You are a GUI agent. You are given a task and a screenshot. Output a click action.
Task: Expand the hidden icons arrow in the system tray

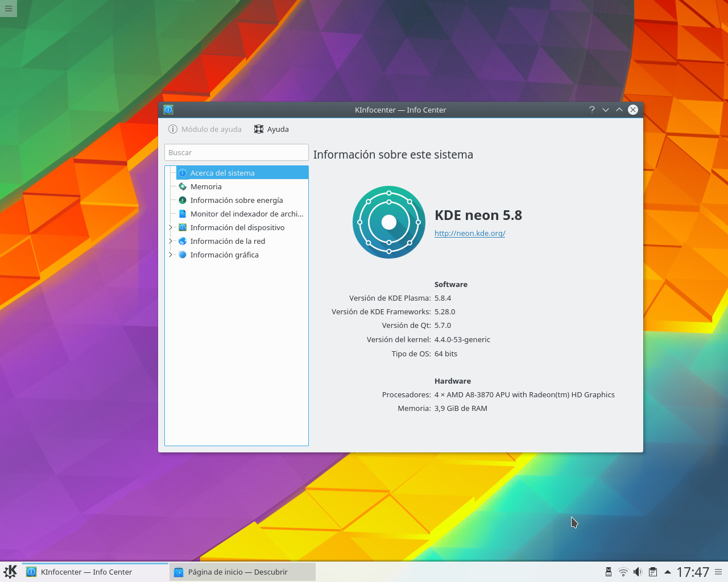point(667,572)
